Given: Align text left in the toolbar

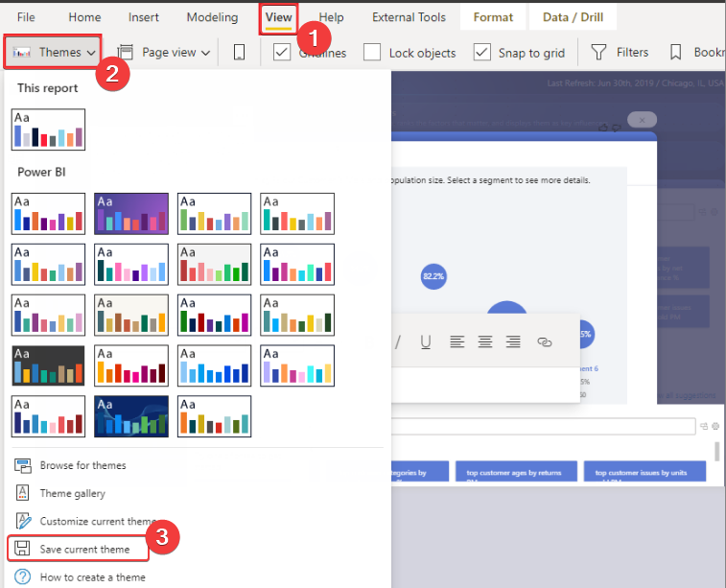Looking at the screenshot, I should click(x=457, y=341).
